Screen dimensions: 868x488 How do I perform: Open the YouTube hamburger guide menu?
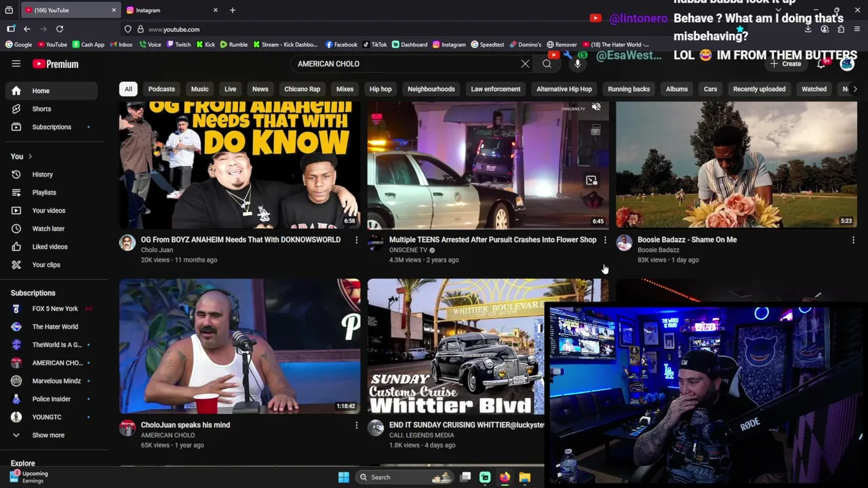pyautogui.click(x=16, y=64)
